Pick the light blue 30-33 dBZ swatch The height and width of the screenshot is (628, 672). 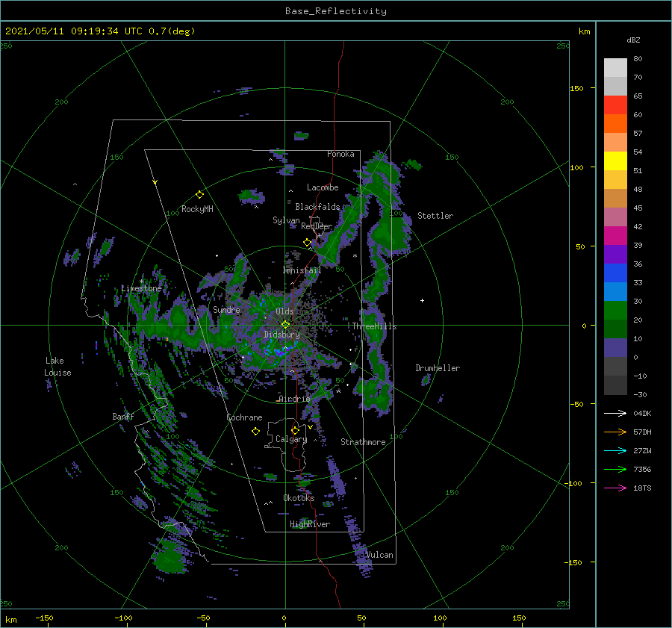(x=615, y=291)
